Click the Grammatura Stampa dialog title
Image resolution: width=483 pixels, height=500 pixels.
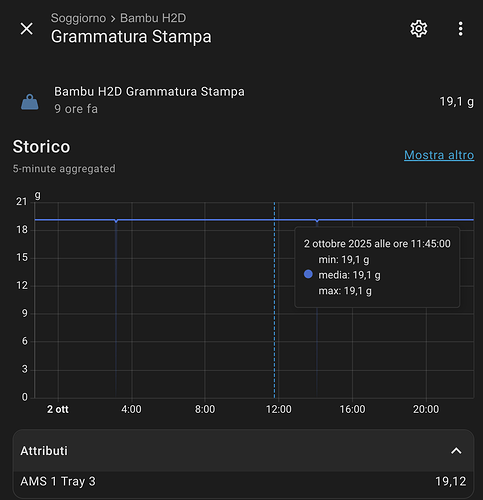click(x=131, y=37)
